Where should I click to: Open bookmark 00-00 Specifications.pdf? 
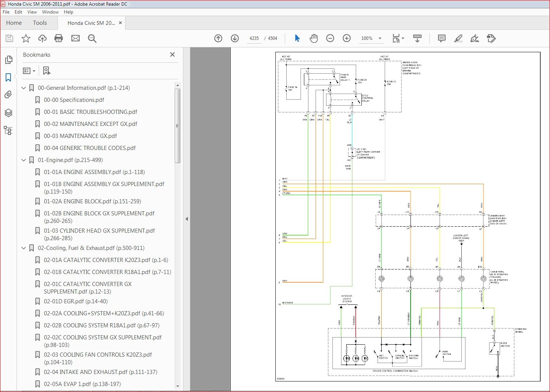point(74,100)
